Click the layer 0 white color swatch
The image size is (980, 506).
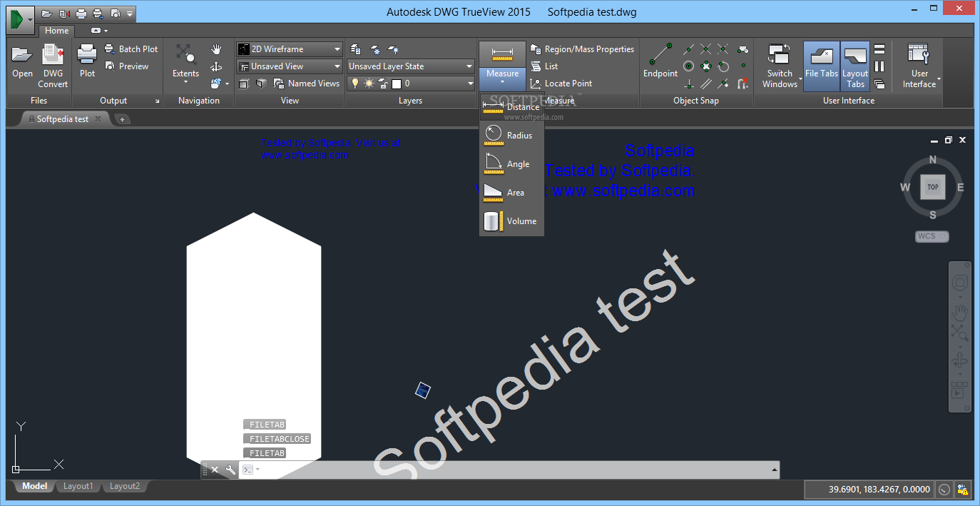coord(397,84)
